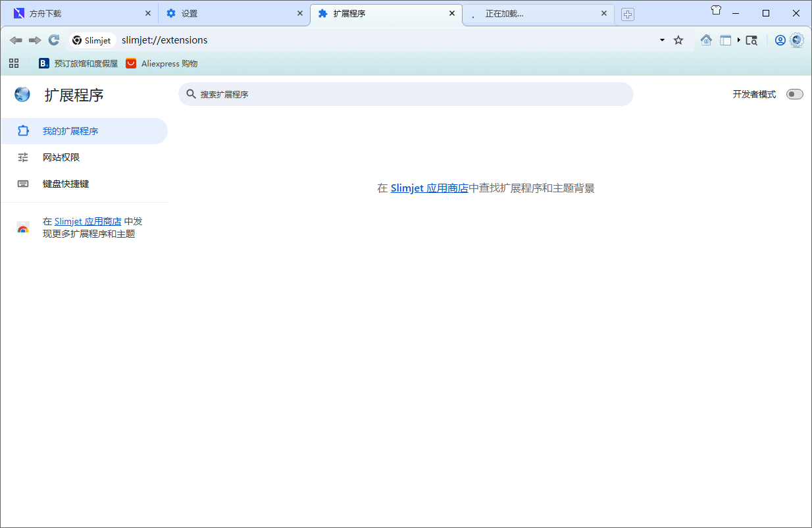Select 键盘快捷键 in the sidebar
812x528 pixels.
coord(66,184)
